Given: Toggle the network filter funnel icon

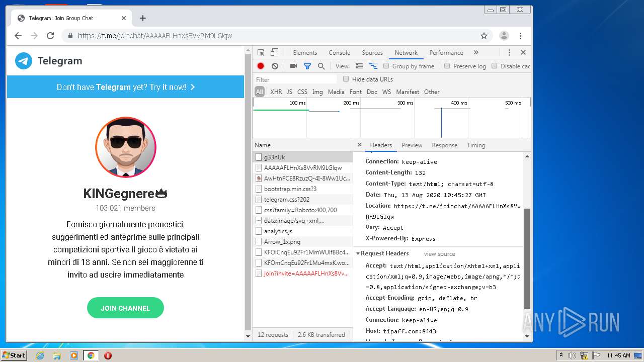Looking at the screenshot, I should [307, 66].
